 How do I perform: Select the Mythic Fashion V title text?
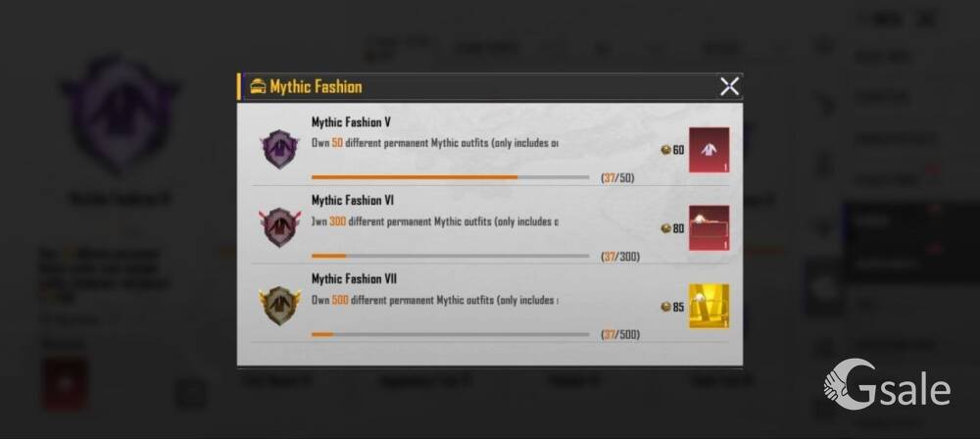(x=351, y=122)
